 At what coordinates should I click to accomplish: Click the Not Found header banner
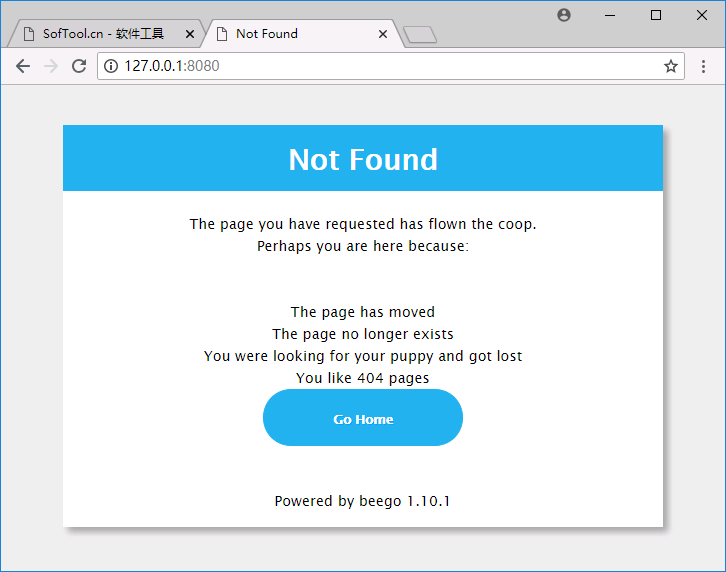(363, 158)
